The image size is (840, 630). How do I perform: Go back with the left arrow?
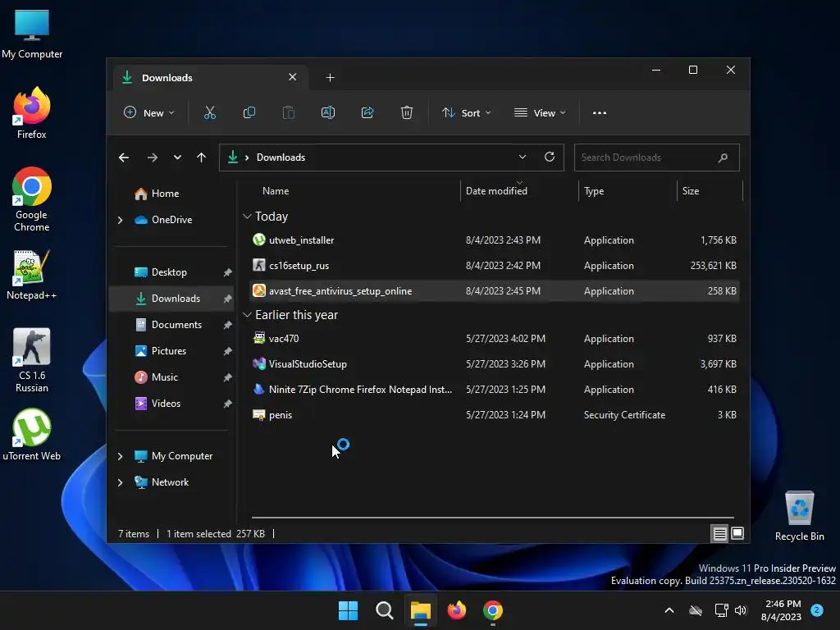coord(124,157)
